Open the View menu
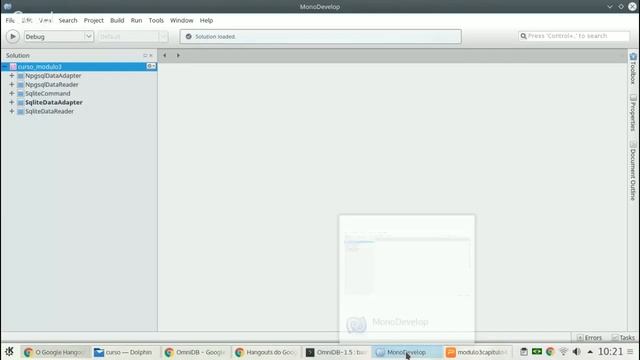 [45, 20]
